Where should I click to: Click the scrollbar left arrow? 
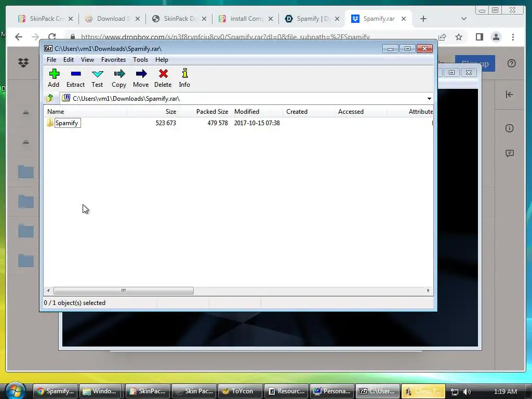point(48,290)
